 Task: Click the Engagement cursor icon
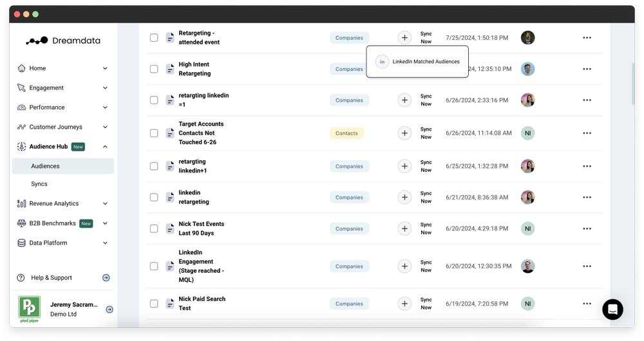pyautogui.click(x=21, y=88)
